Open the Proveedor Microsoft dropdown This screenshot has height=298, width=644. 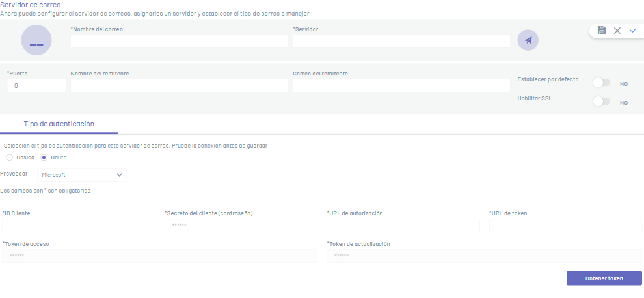click(82, 174)
